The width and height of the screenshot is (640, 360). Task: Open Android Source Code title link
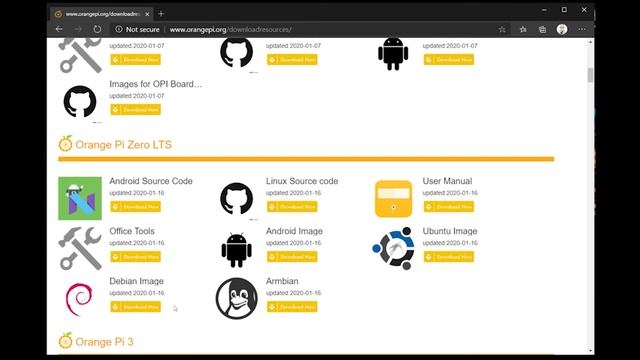(x=151, y=181)
